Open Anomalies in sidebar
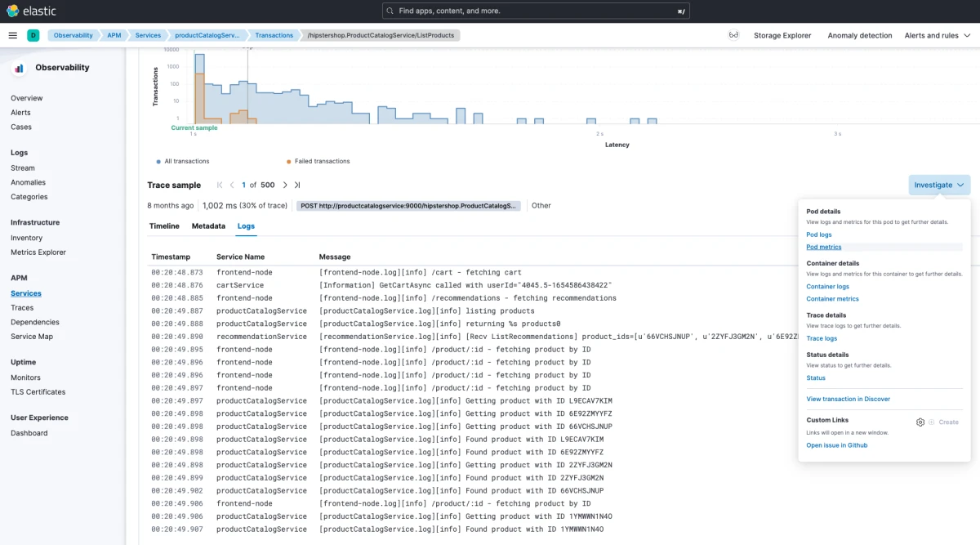Image resolution: width=980 pixels, height=545 pixels. (x=28, y=182)
